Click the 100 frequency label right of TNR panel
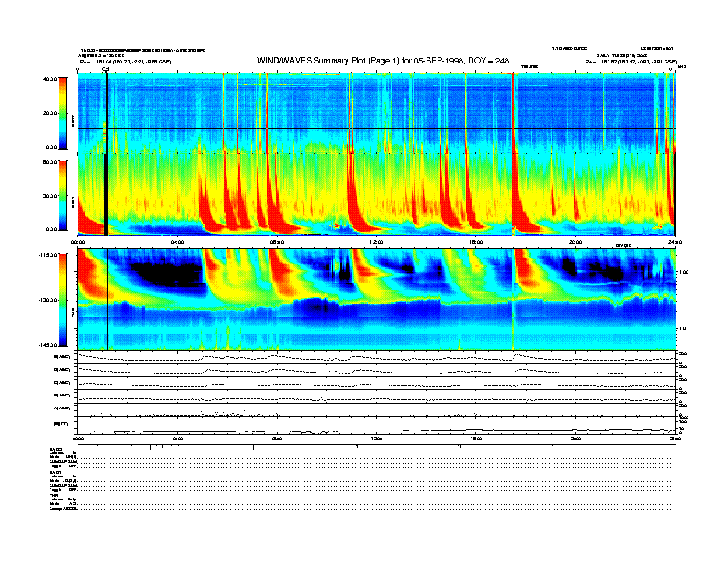Screen dimensions: 728x563 click(x=685, y=272)
